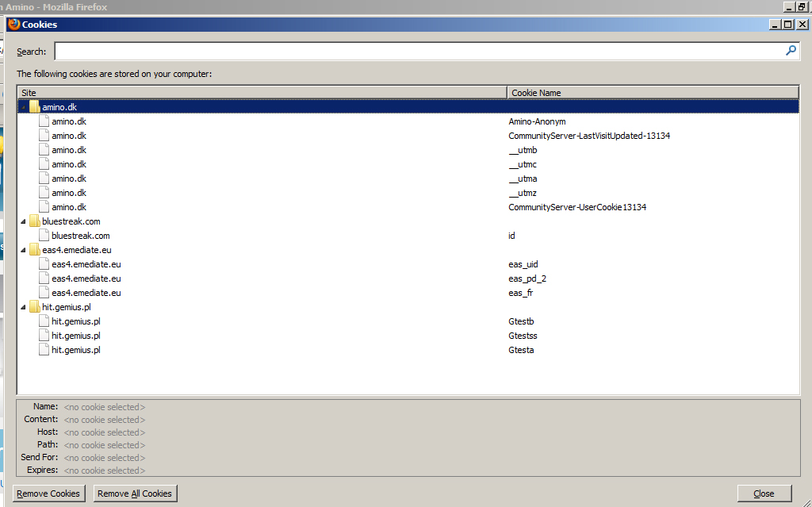The width and height of the screenshot is (812, 507).
Task: Click file icon of Amino-Anonym cookie row
Action: pyautogui.click(x=44, y=121)
